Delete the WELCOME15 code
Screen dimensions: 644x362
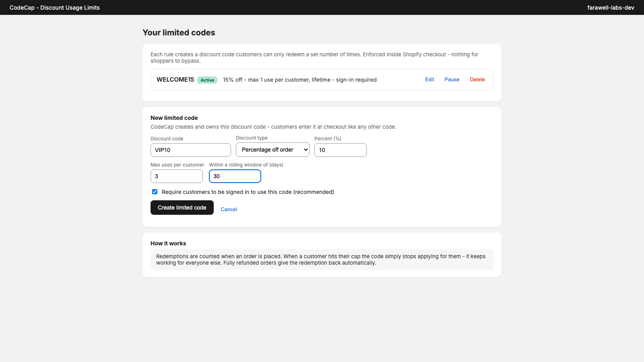point(477,80)
